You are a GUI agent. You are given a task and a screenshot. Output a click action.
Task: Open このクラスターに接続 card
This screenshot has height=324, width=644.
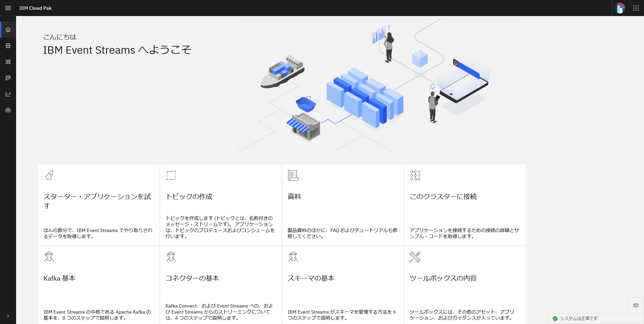(465, 205)
